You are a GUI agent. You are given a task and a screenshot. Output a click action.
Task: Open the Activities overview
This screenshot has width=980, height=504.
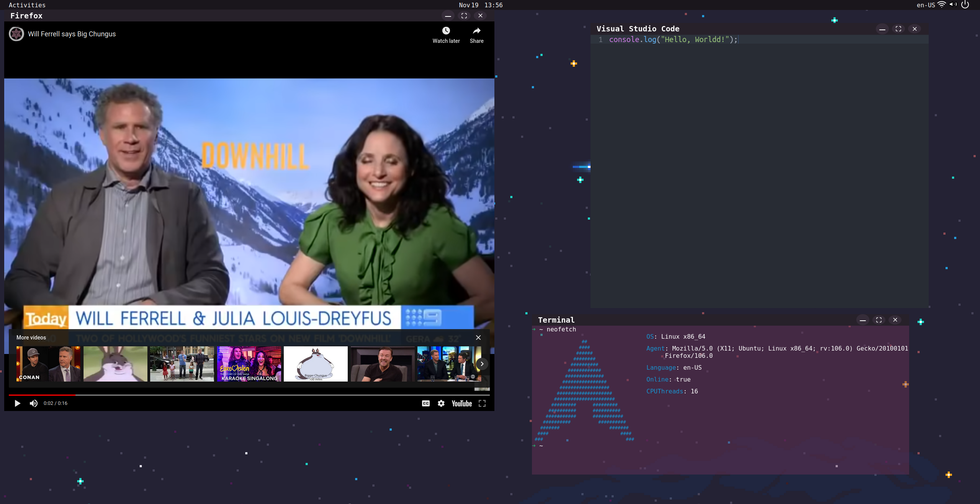pos(27,5)
